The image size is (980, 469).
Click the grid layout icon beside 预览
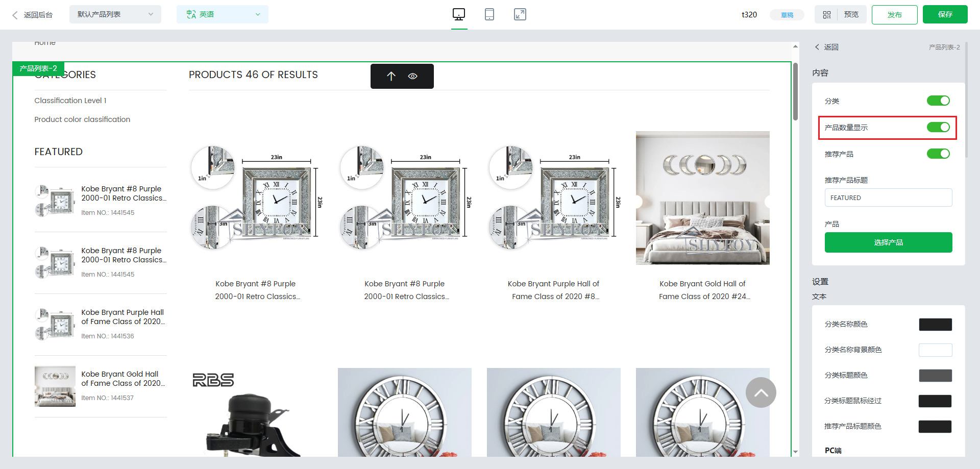(x=827, y=15)
